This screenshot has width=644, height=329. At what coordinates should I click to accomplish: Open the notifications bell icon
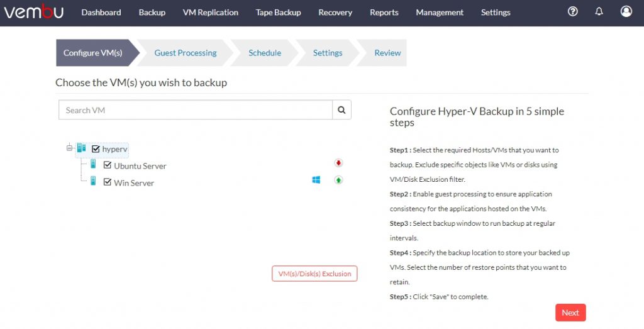(599, 11)
